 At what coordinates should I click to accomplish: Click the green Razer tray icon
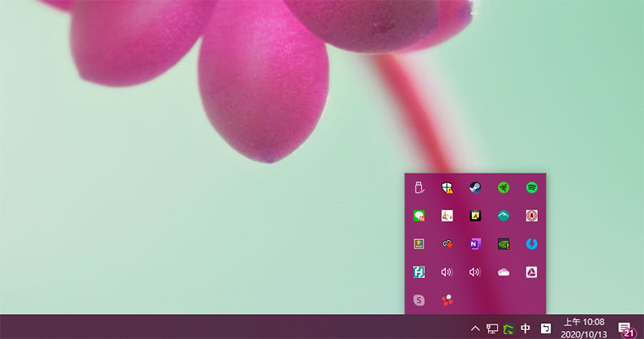point(503,188)
